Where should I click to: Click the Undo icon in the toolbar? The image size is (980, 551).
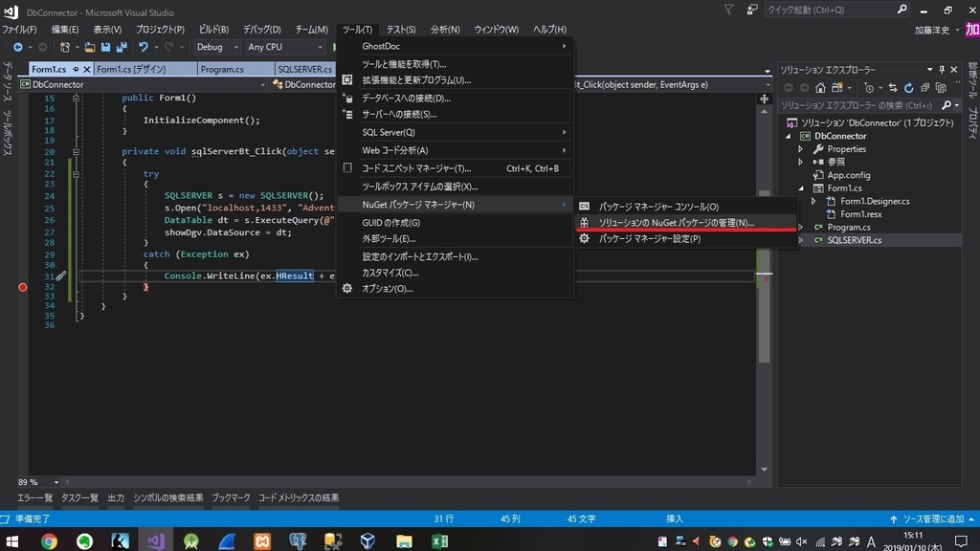click(x=145, y=46)
